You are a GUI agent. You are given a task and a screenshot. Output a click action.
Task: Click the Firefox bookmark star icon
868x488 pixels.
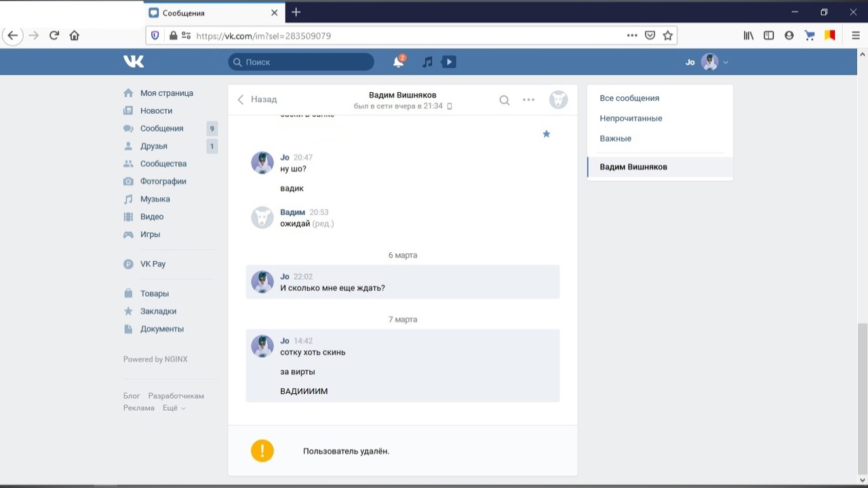(x=668, y=35)
